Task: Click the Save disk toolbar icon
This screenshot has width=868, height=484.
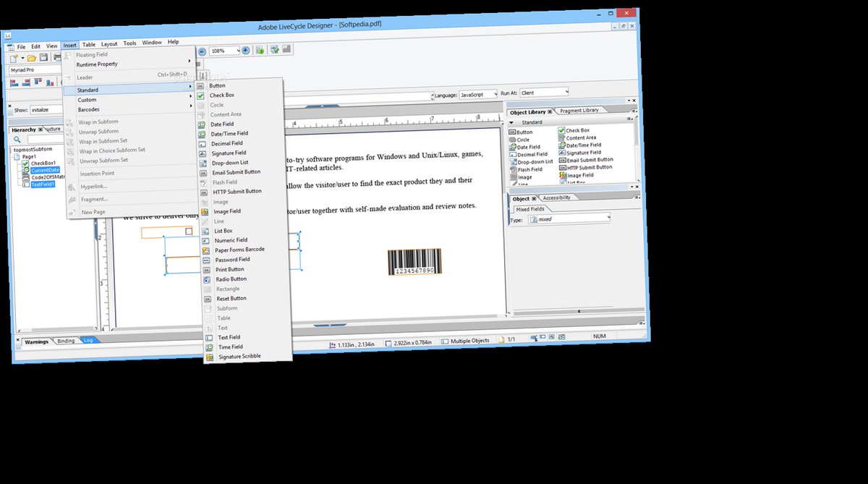Action: (x=43, y=57)
